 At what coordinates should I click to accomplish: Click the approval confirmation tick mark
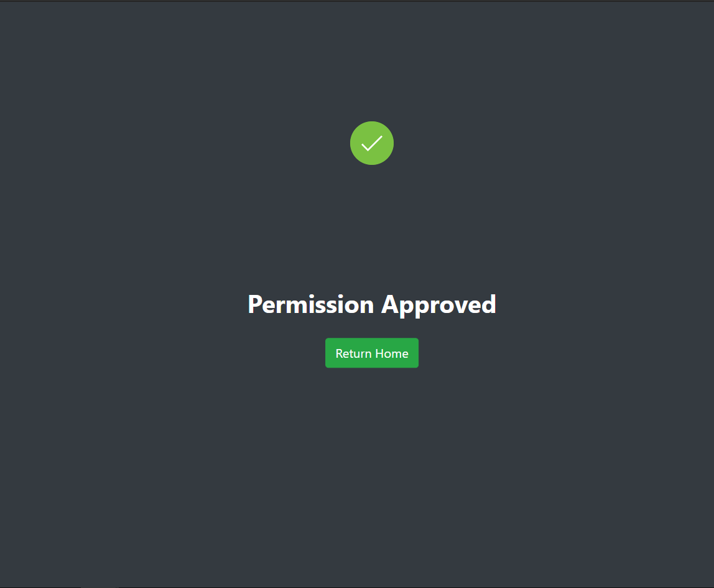tap(371, 143)
